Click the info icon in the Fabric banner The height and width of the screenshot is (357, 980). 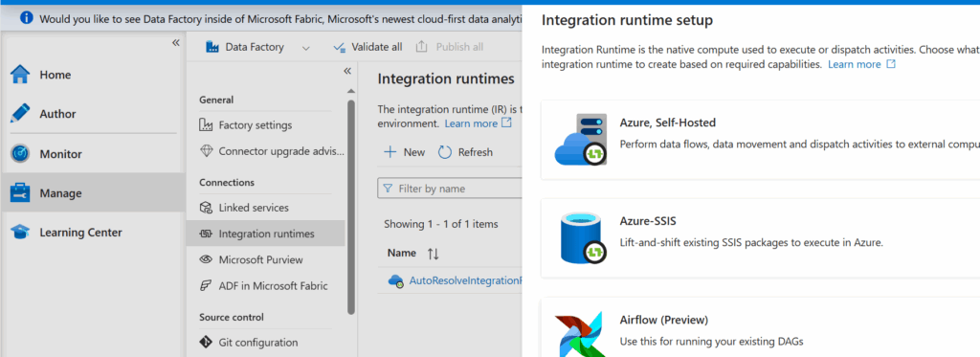click(26, 17)
